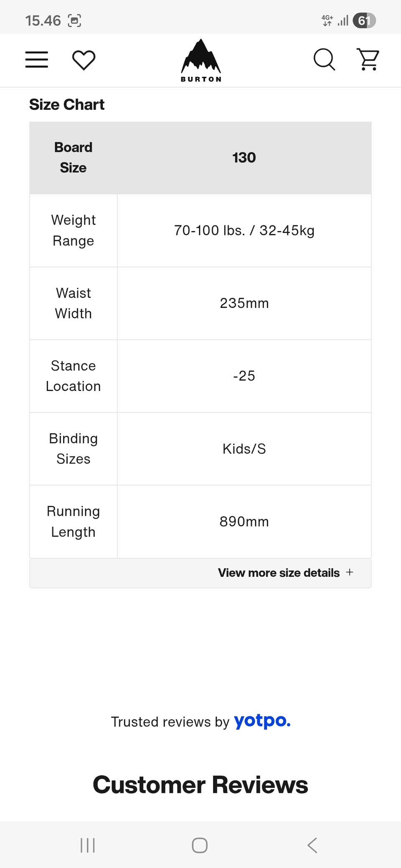
Task: Open the shopping cart icon
Action: pyautogui.click(x=368, y=60)
